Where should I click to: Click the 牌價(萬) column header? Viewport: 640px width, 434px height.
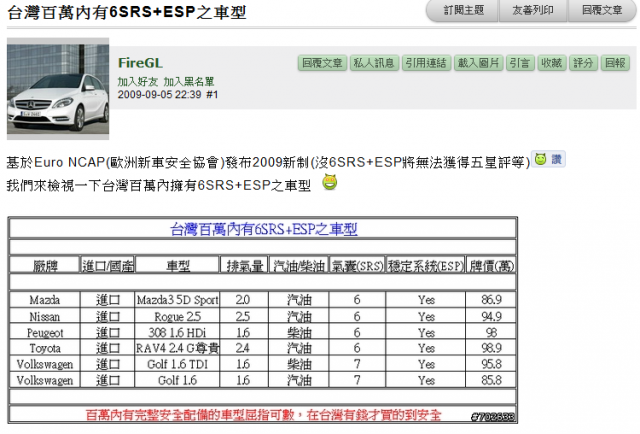491,266
